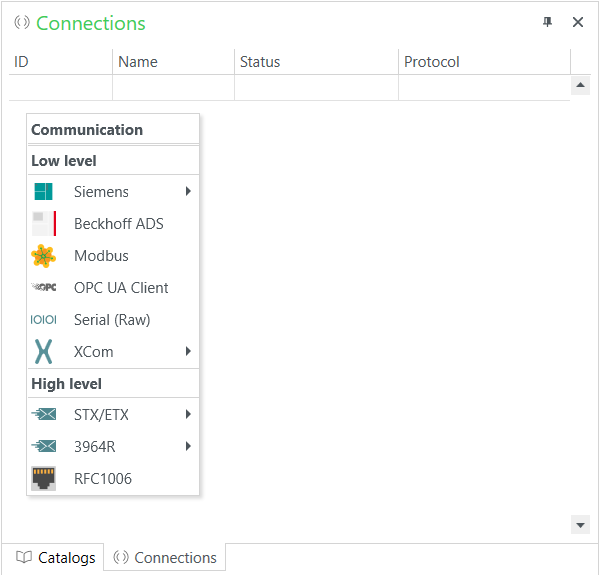Screen dimensions: 600x575
Task: Toggle the pin icon on Connections panel
Action: coord(548,22)
